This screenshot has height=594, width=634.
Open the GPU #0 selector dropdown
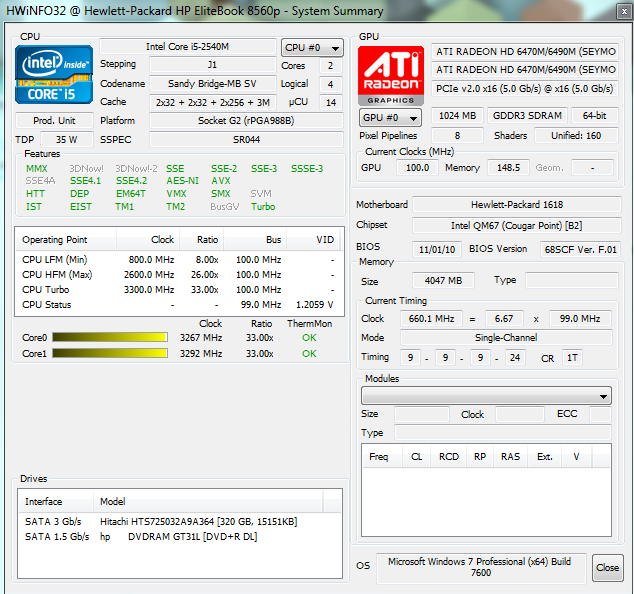point(390,118)
